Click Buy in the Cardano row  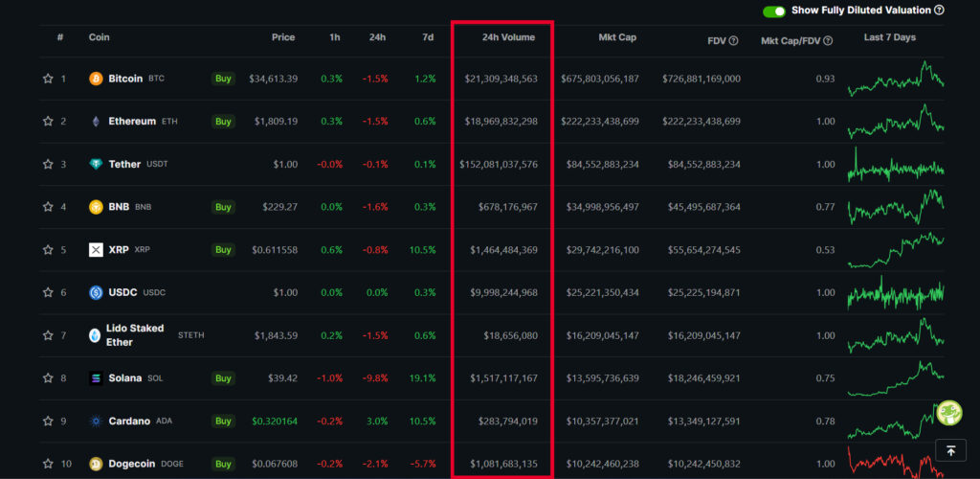[x=223, y=422]
